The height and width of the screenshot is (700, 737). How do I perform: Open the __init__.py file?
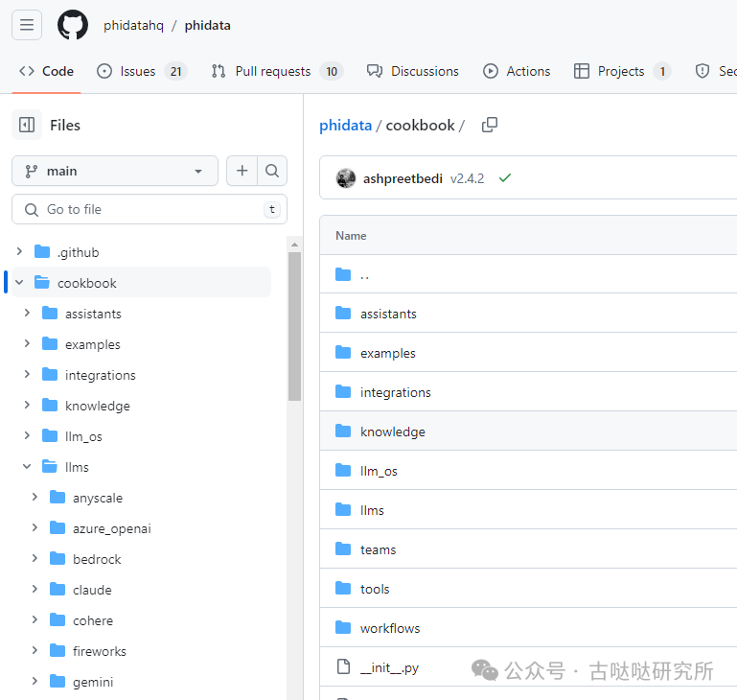pos(389,667)
